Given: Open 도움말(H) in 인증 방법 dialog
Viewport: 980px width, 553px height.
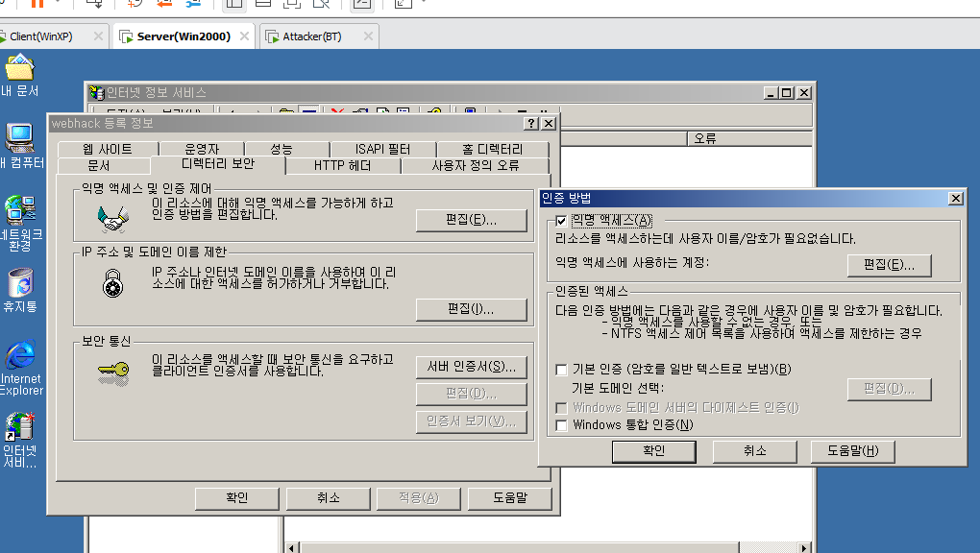Looking at the screenshot, I should pos(852,451).
